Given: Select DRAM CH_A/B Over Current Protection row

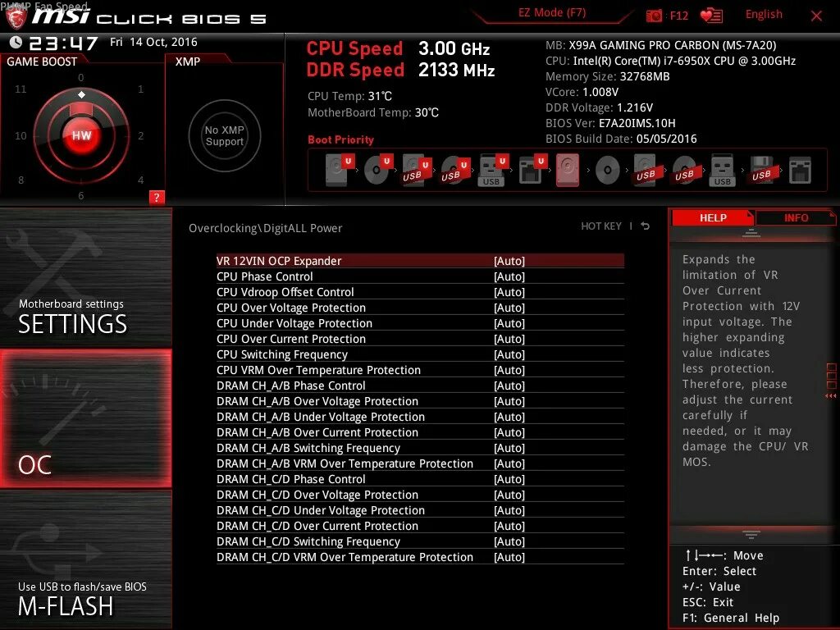Looking at the screenshot, I should click(x=420, y=432).
